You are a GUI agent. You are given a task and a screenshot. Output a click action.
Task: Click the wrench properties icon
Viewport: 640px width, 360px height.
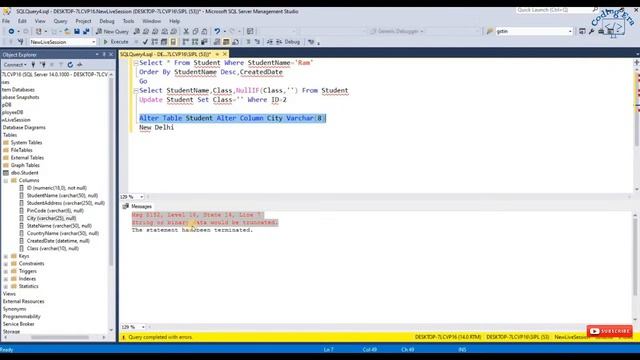click(591, 31)
